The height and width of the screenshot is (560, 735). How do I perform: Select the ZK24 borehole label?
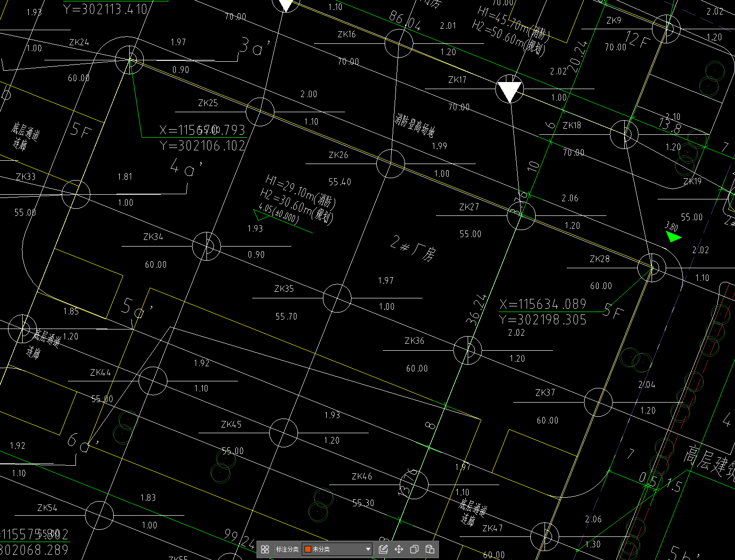click(79, 42)
